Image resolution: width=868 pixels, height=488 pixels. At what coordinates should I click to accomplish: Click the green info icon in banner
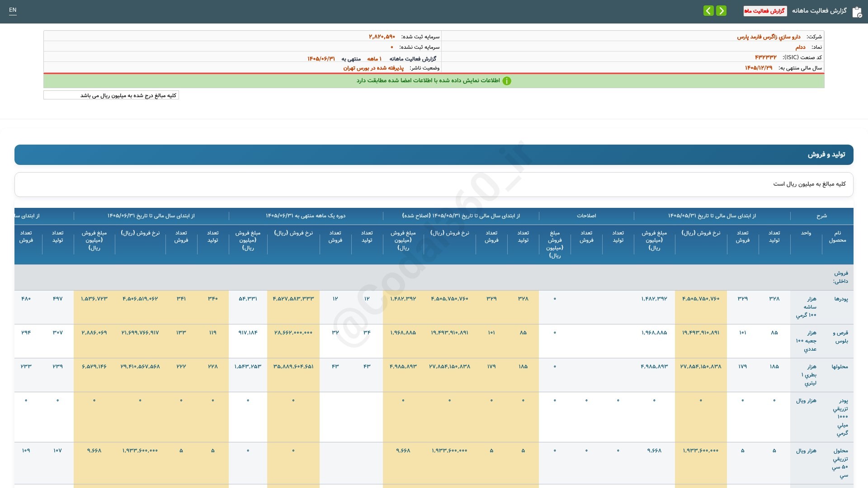(x=507, y=81)
